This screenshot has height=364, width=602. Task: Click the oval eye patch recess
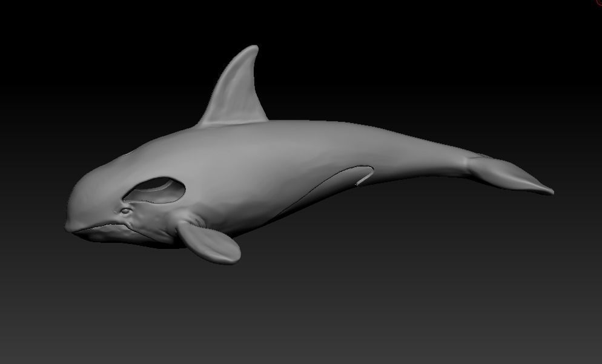(154, 190)
